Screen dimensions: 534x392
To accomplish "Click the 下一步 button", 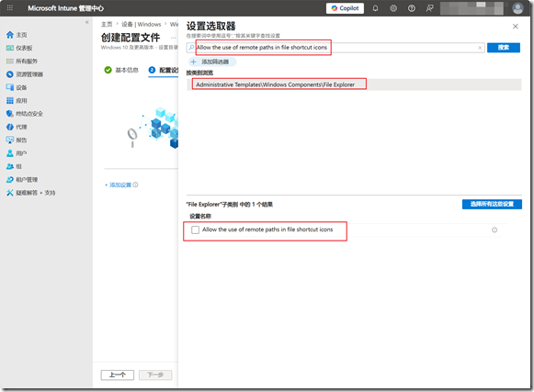I will coord(155,375).
